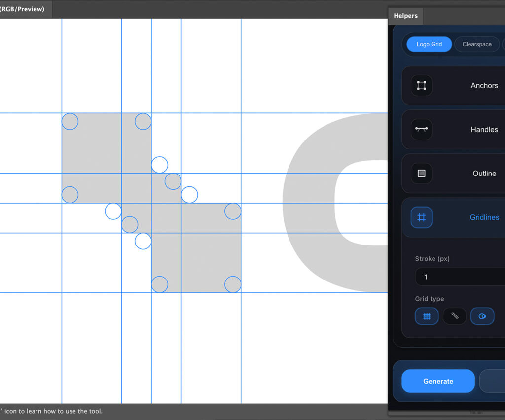The width and height of the screenshot is (505, 420).
Task: Click the Anchors square-nodes icon
Action: (421, 85)
